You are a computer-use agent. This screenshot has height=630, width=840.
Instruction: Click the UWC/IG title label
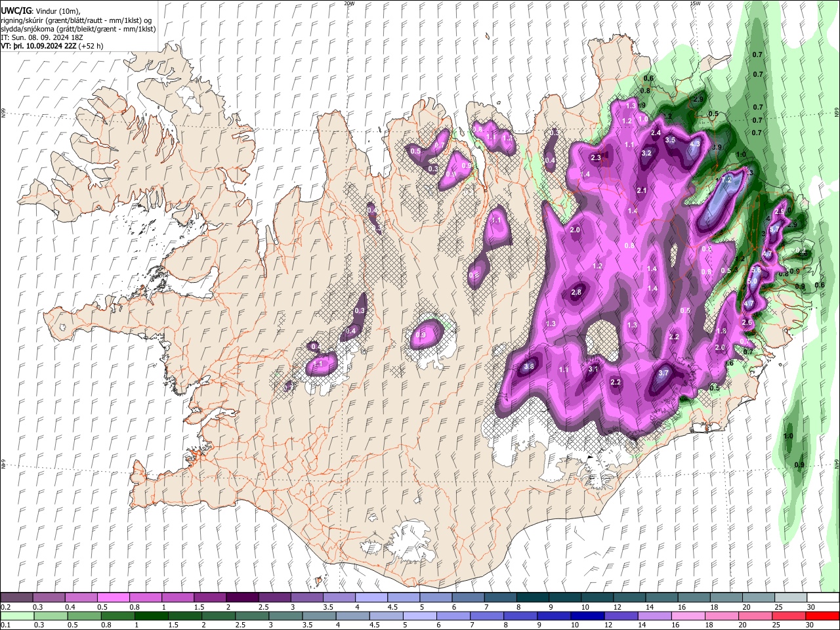16,11
